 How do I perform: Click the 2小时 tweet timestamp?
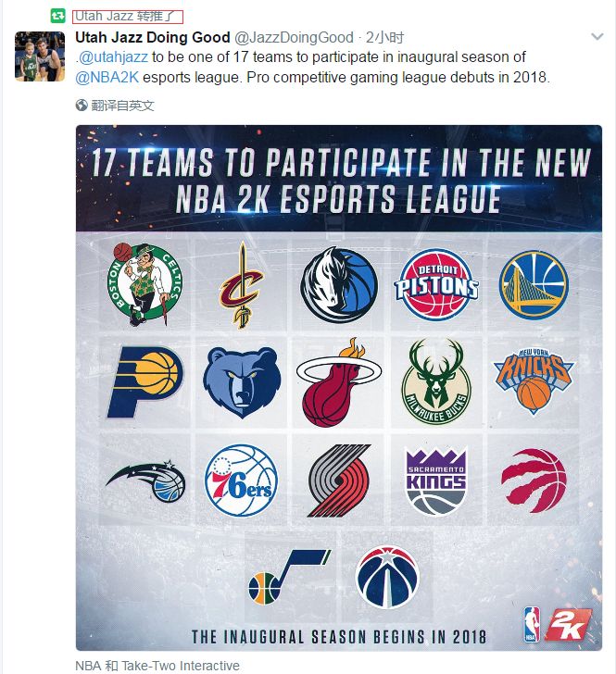click(x=384, y=37)
